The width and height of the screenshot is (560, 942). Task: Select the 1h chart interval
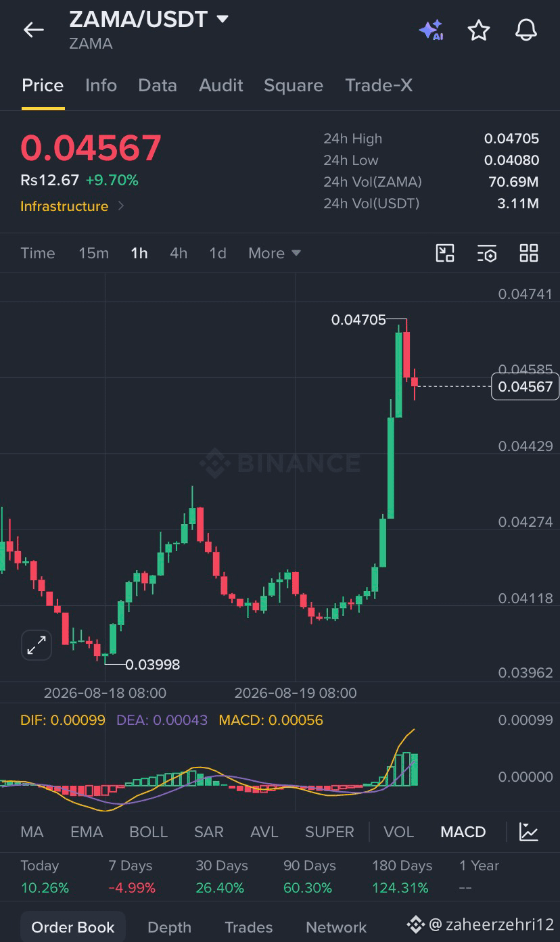tap(139, 253)
